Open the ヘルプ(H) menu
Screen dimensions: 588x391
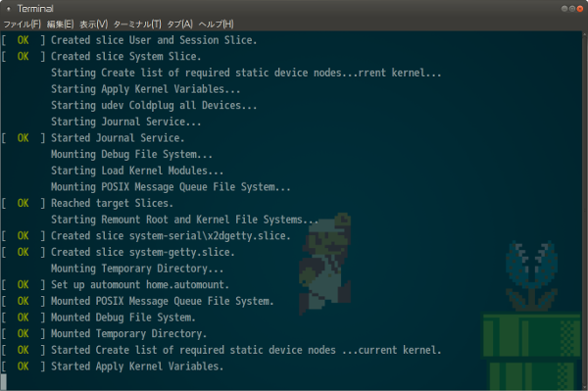point(216,24)
